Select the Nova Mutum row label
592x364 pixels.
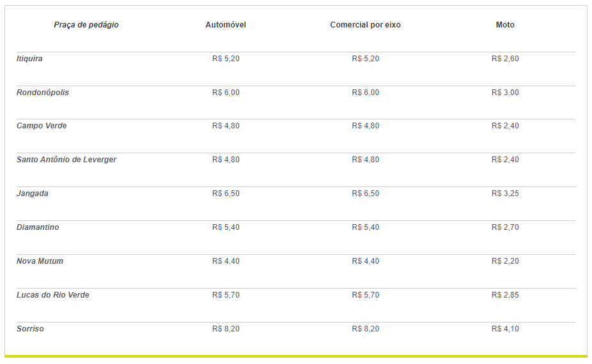click(40, 261)
